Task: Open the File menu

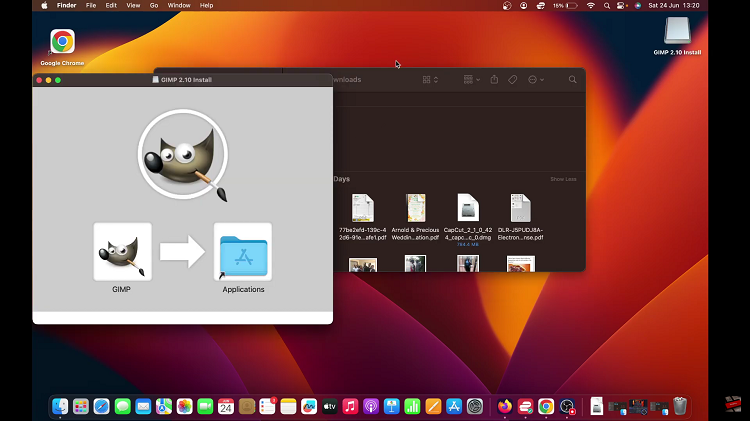Action: pyautogui.click(x=91, y=6)
